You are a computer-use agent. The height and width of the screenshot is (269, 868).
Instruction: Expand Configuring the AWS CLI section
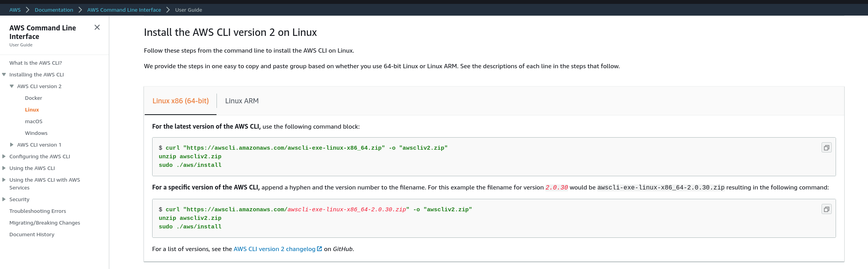(4, 156)
